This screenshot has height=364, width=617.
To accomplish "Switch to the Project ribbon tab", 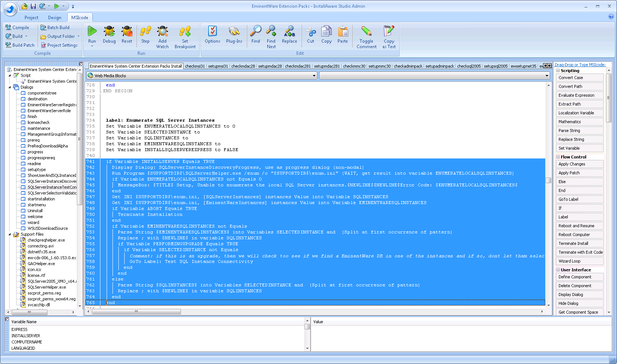I will coord(31,18).
